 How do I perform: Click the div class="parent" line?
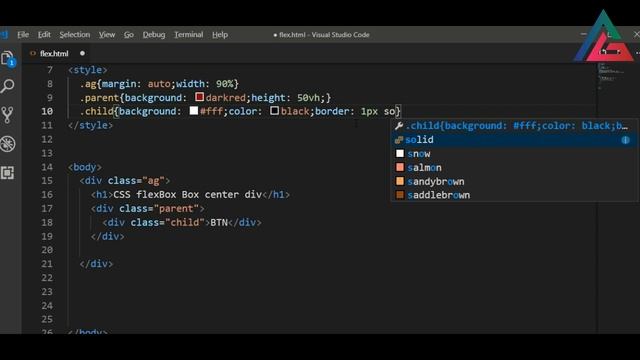click(148, 209)
